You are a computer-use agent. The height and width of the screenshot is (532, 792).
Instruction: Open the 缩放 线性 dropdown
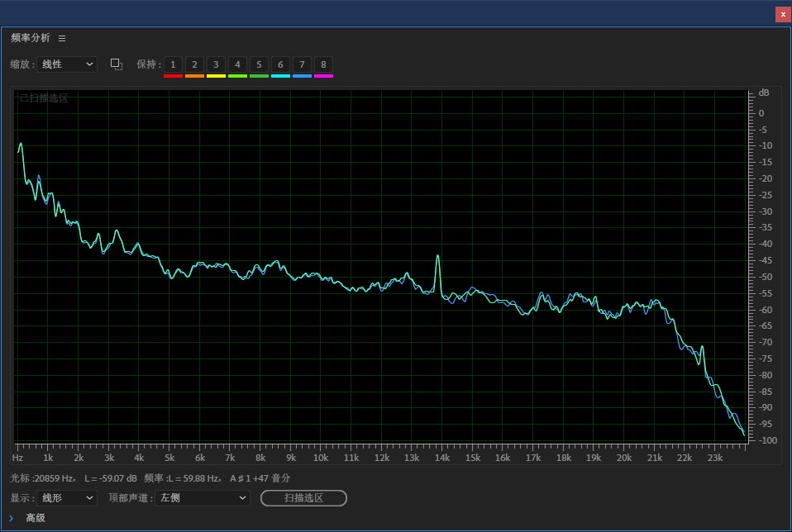67,64
